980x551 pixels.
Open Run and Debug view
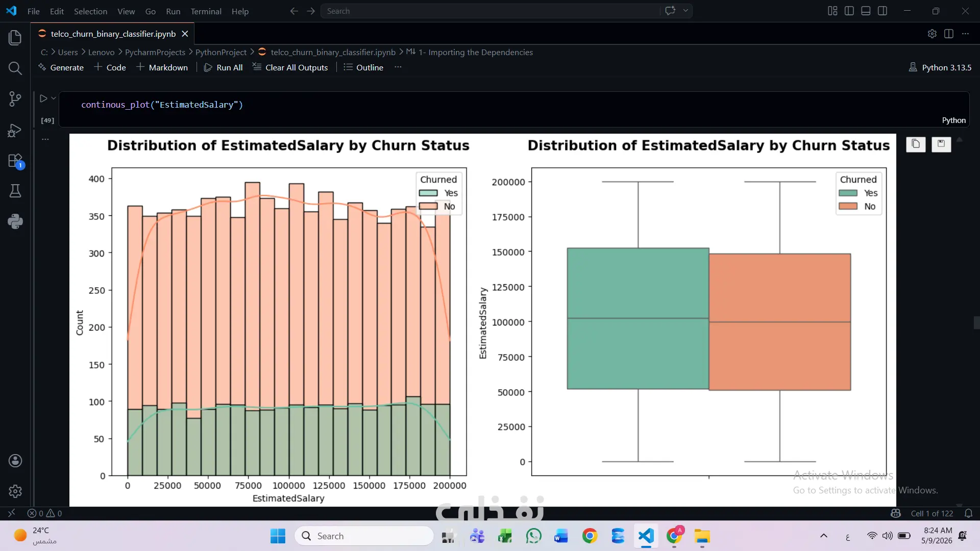coord(15,131)
